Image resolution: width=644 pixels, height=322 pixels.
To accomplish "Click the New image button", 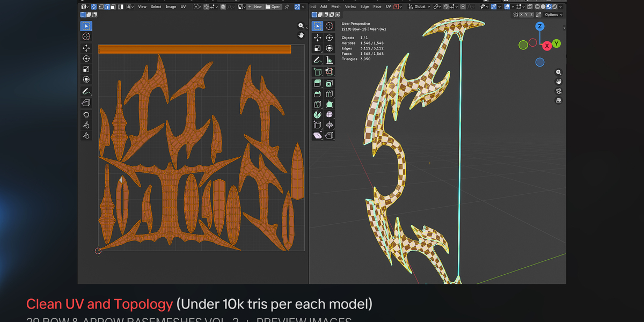I will coord(255,6).
